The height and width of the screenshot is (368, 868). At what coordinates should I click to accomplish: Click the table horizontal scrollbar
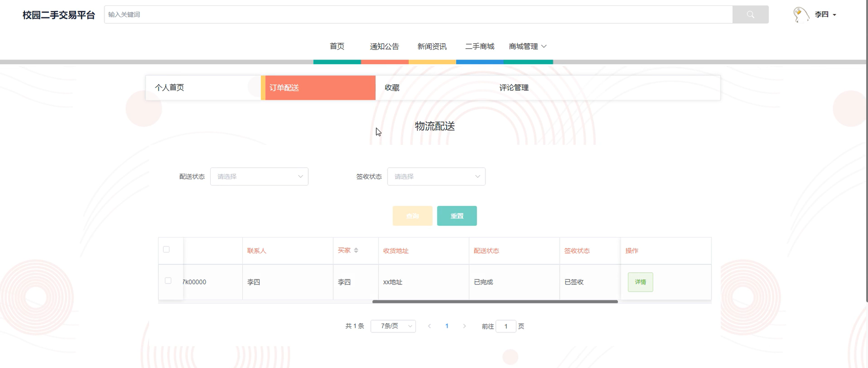click(x=495, y=302)
